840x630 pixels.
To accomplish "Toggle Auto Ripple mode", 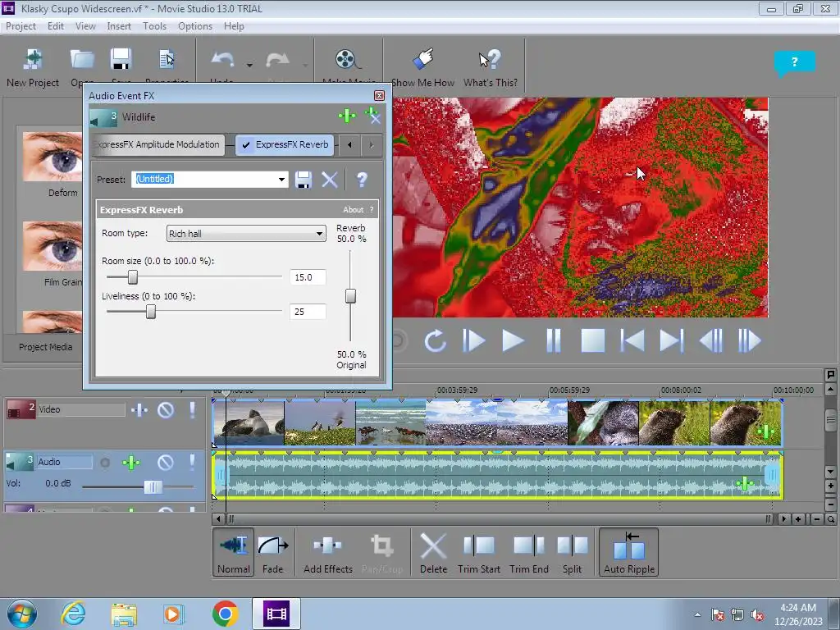I will [x=629, y=552].
